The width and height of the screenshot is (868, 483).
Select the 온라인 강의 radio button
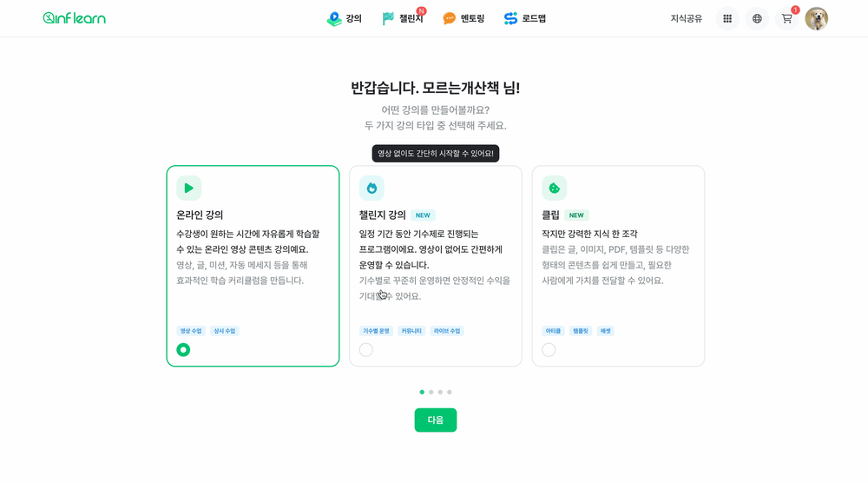point(183,350)
